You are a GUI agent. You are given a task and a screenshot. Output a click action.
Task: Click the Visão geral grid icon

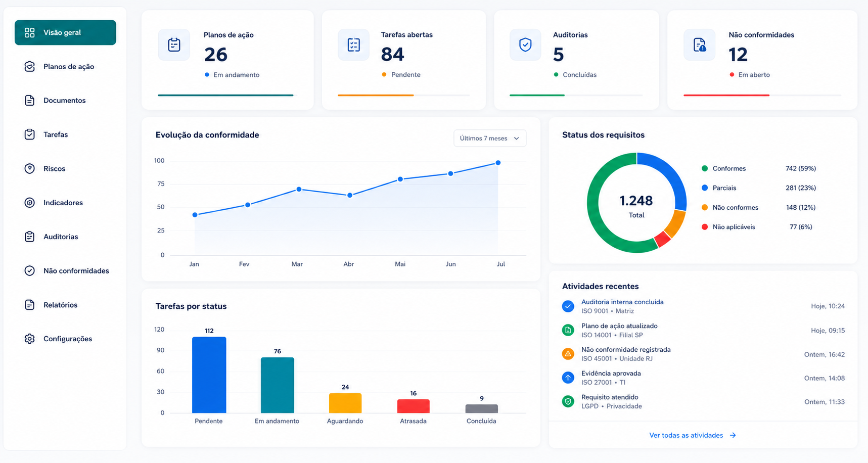[x=29, y=32]
